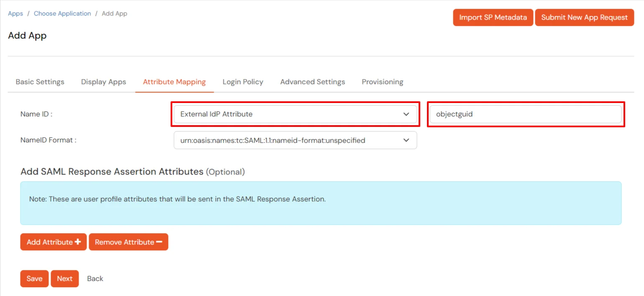The image size is (644, 296).
Task: Open the Apps breadcrumb link
Action: [x=15, y=13]
